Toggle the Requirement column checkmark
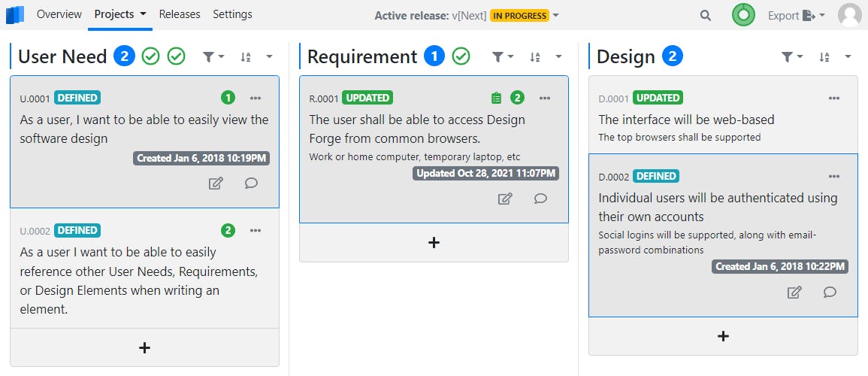This screenshot has width=868, height=376. pyautogui.click(x=461, y=56)
